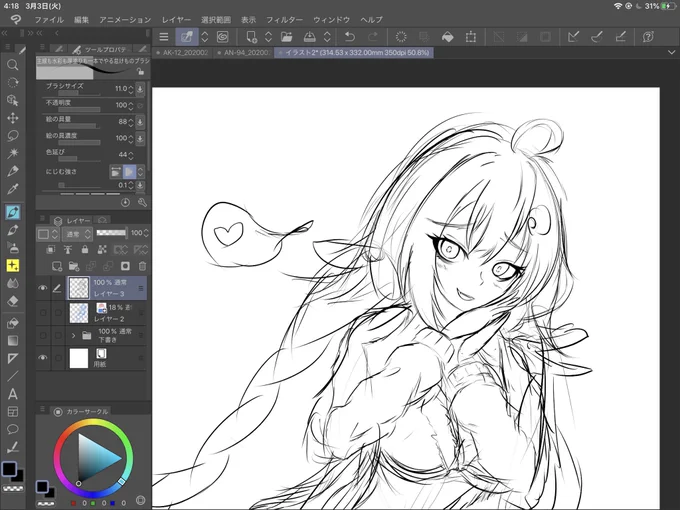Open the document tabs overflow chevron
680x510 pixels.
click(671, 52)
